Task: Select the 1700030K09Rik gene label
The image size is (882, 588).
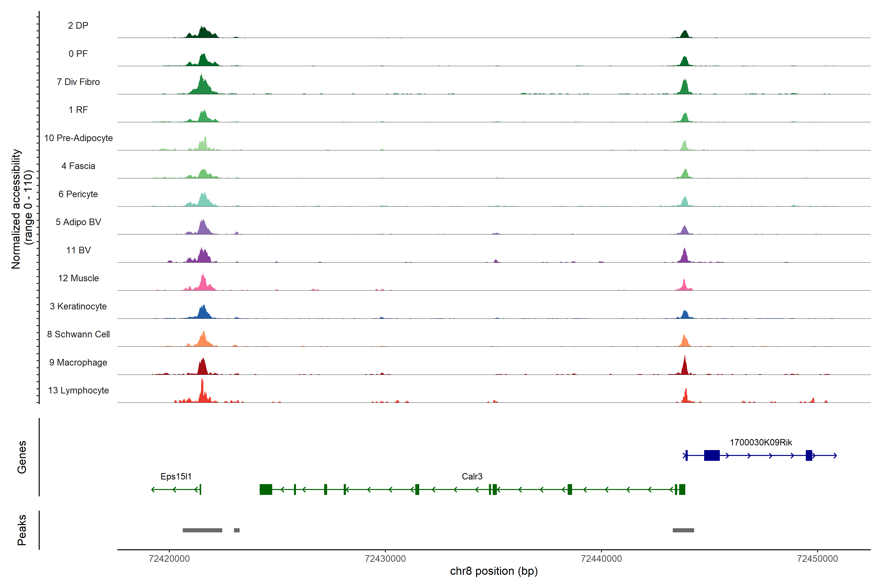Action: (x=760, y=442)
